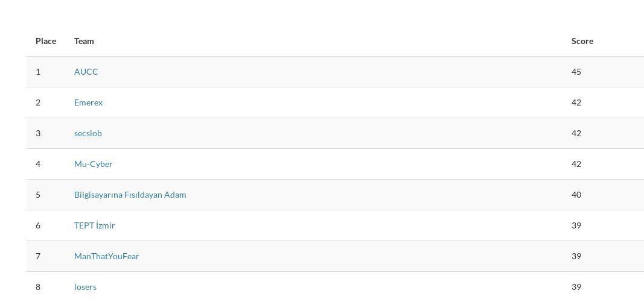Image resolution: width=644 pixels, height=302 pixels.
Task: Click the secslob team name
Action: 88,133
